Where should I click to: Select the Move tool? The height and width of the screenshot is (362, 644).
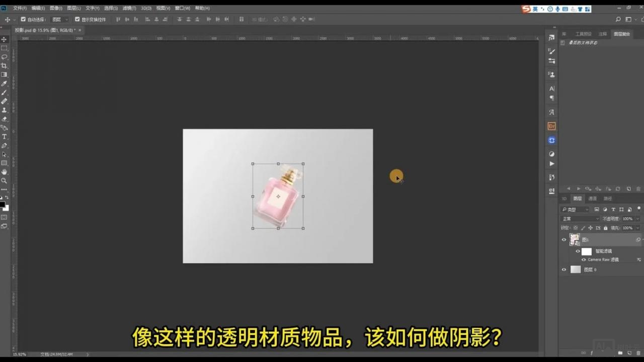(x=4, y=39)
